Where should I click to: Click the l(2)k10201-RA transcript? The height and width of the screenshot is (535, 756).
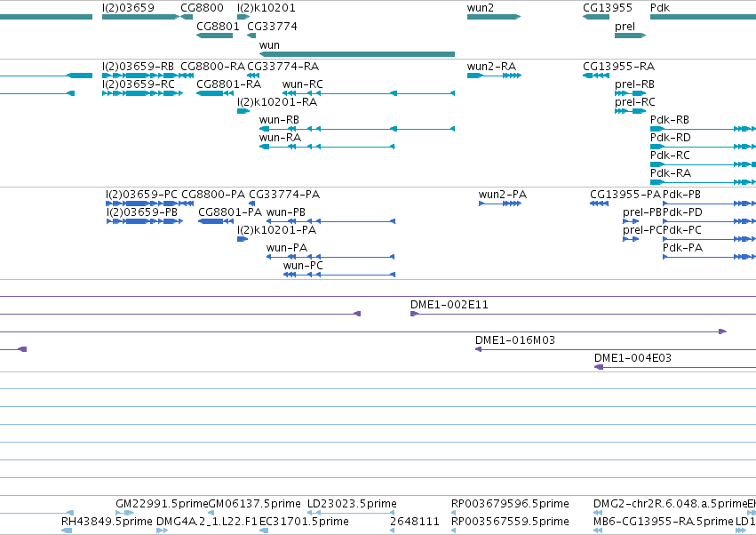pyautogui.click(x=243, y=111)
